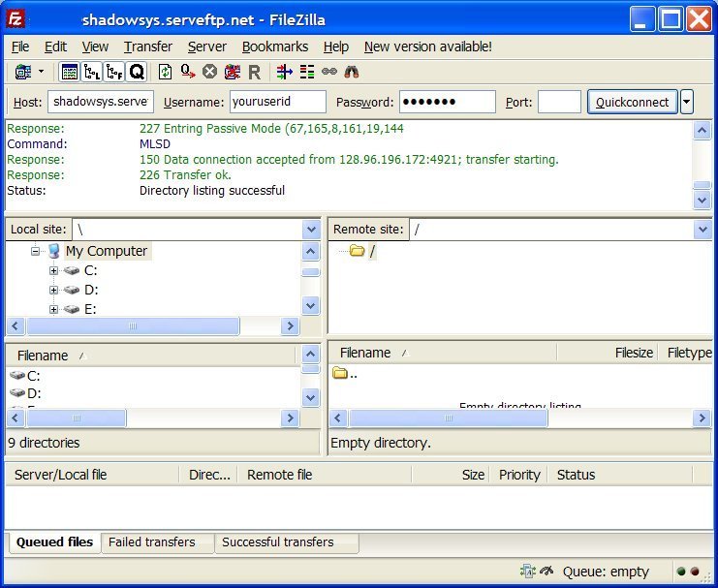Refresh the file and folder lists
Image resolution: width=718 pixels, height=588 pixels.
click(165, 72)
